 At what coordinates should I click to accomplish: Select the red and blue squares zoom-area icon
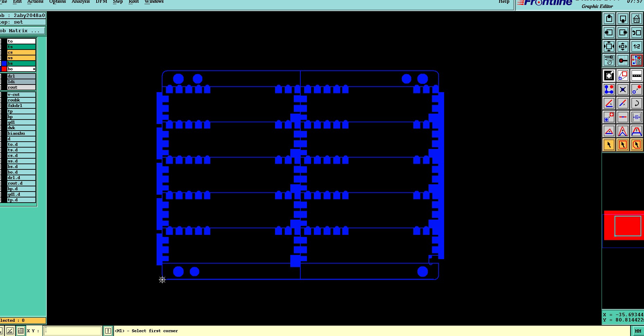pyautogui.click(x=623, y=76)
